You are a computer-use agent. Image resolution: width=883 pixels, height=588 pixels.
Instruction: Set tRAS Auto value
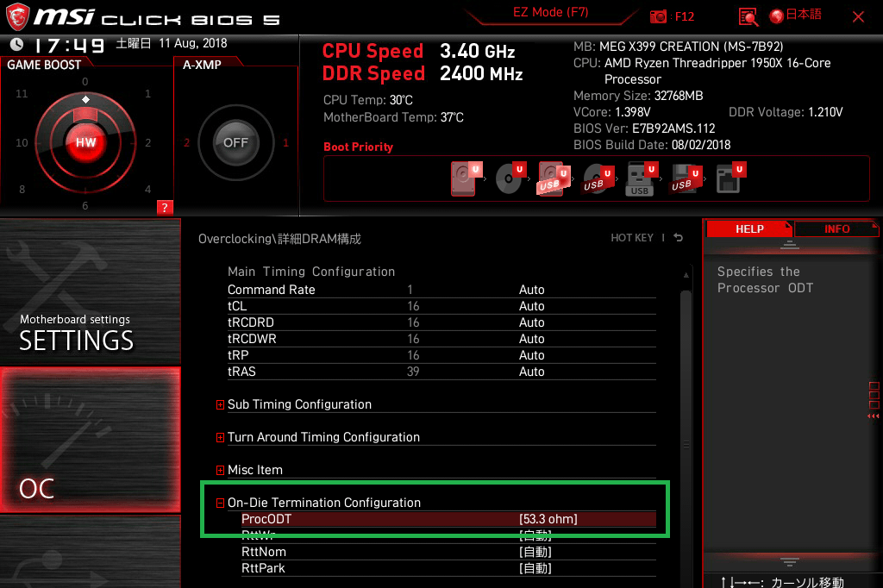(531, 371)
